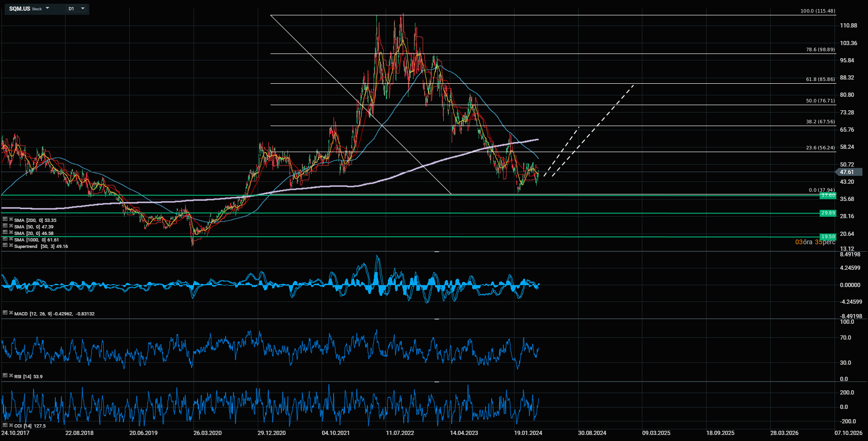
Task: Click the current price 47.61 marker
Action: (848, 172)
